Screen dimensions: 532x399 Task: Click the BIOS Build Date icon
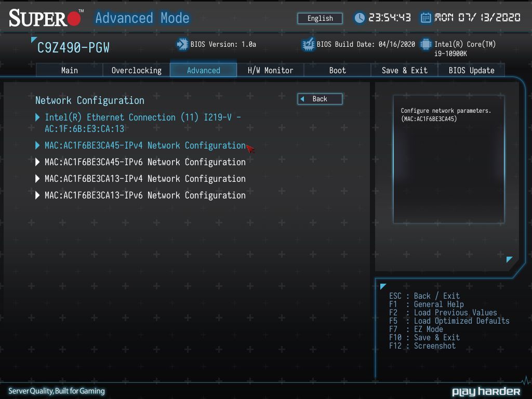click(309, 44)
